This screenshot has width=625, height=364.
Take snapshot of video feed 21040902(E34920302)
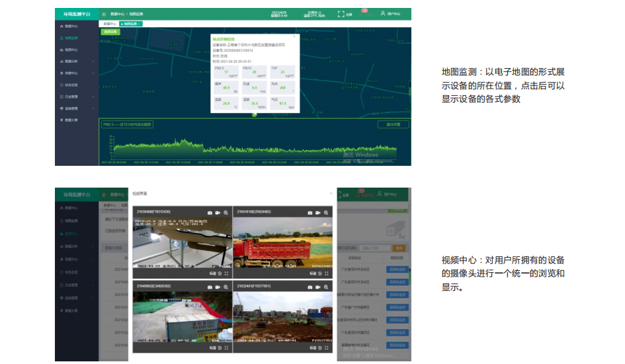(x=210, y=287)
